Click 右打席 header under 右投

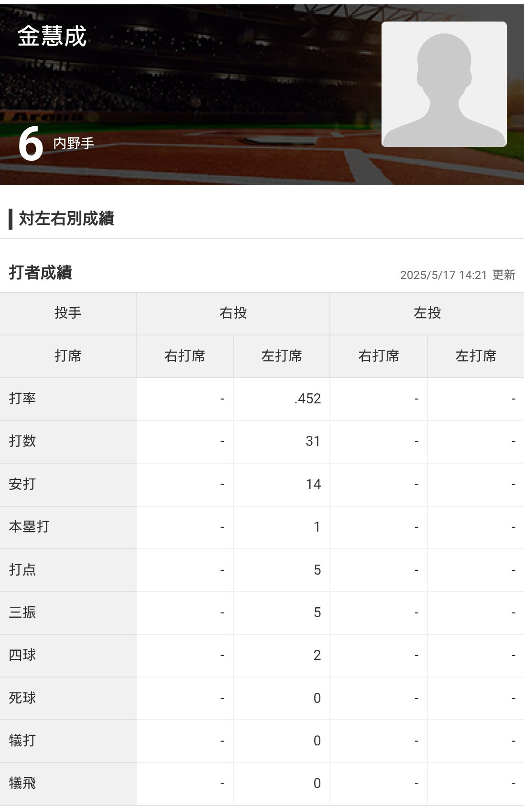(x=185, y=356)
